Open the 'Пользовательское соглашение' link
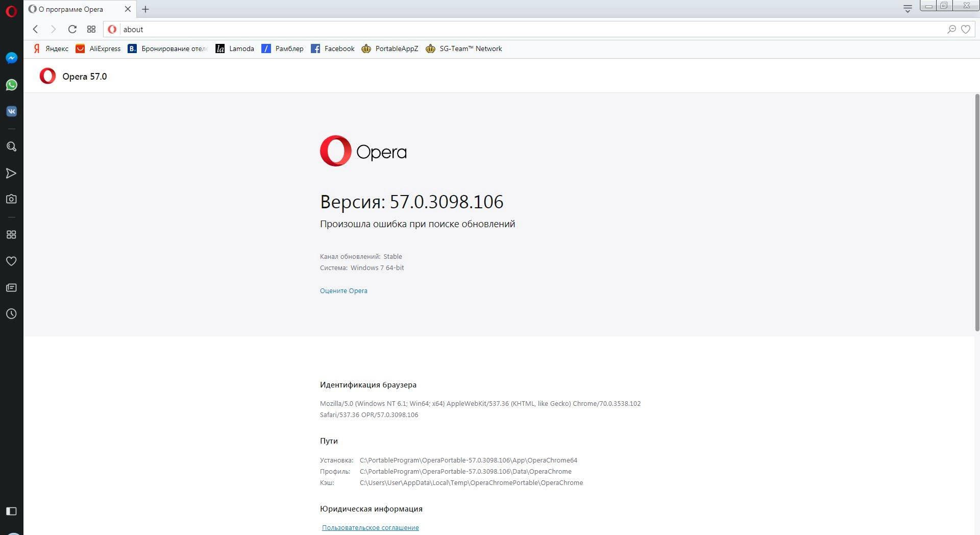Screen dimensions: 980x535 click(x=371, y=528)
